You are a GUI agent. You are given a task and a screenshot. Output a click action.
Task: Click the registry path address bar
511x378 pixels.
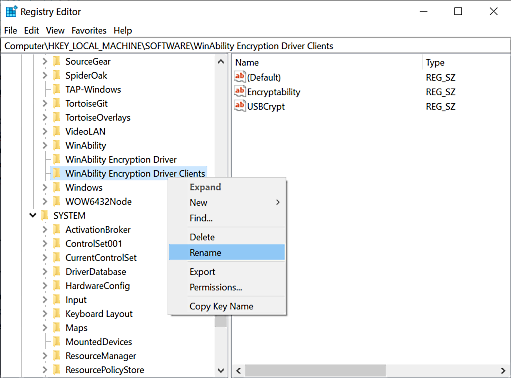pyautogui.click(x=255, y=46)
